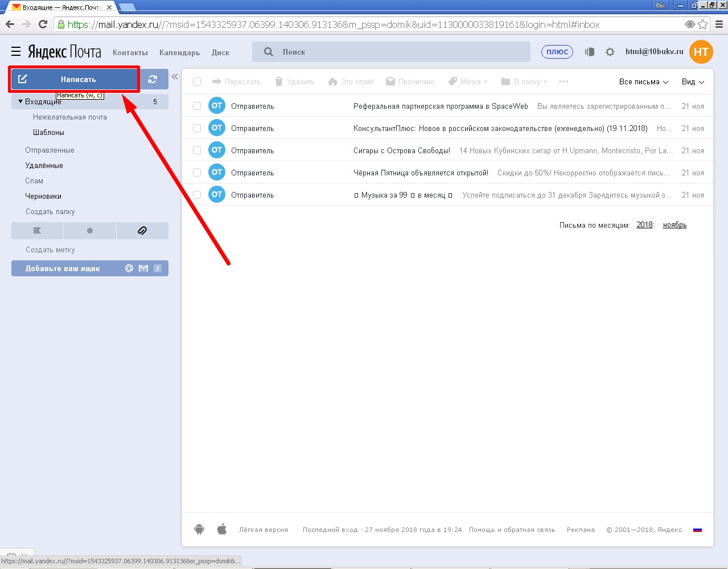Screen dimensions: 728x569
Task: Open Контакты in the top navigation
Action: pyautogui.click(x=130, y=52)
